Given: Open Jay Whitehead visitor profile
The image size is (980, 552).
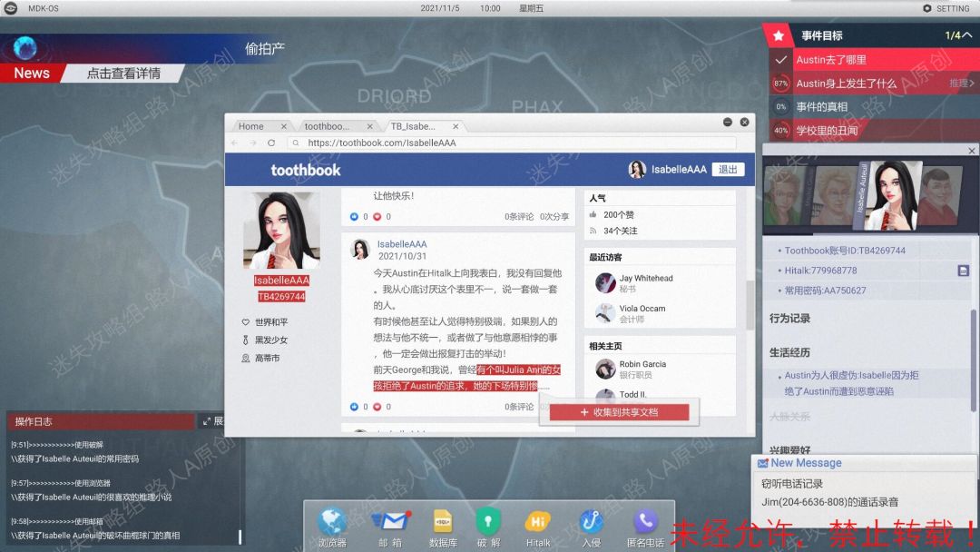Looking at the screenshot, I should 646,278.
